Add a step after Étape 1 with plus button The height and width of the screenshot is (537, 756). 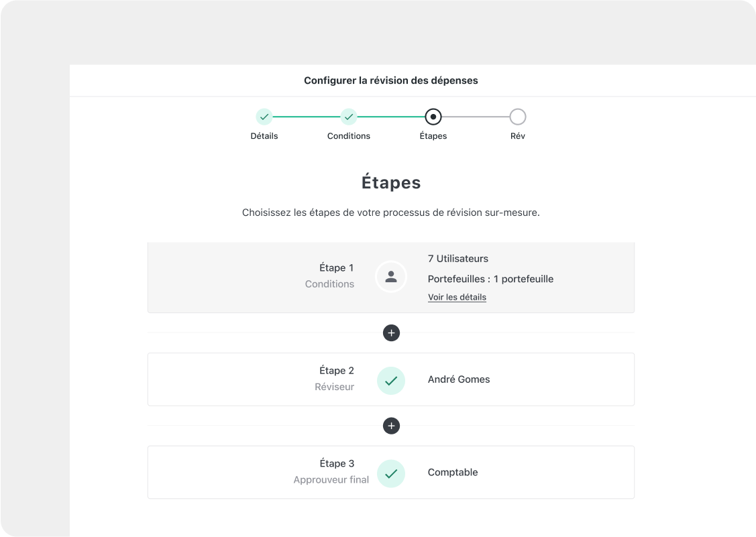pos(391,333)
